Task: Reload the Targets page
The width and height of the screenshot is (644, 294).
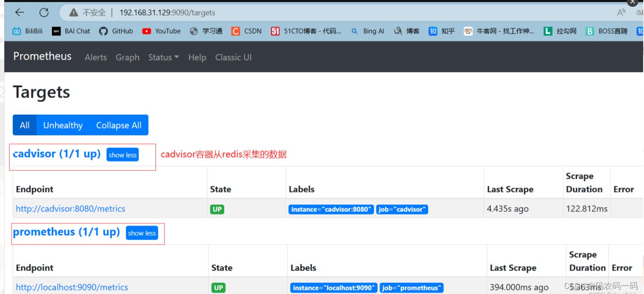Action: pos(44,12)
